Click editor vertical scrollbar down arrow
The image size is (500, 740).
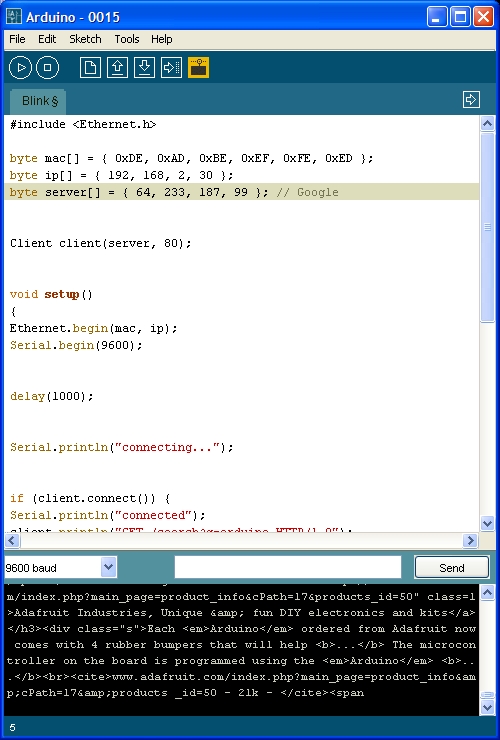tap(487, 523)
